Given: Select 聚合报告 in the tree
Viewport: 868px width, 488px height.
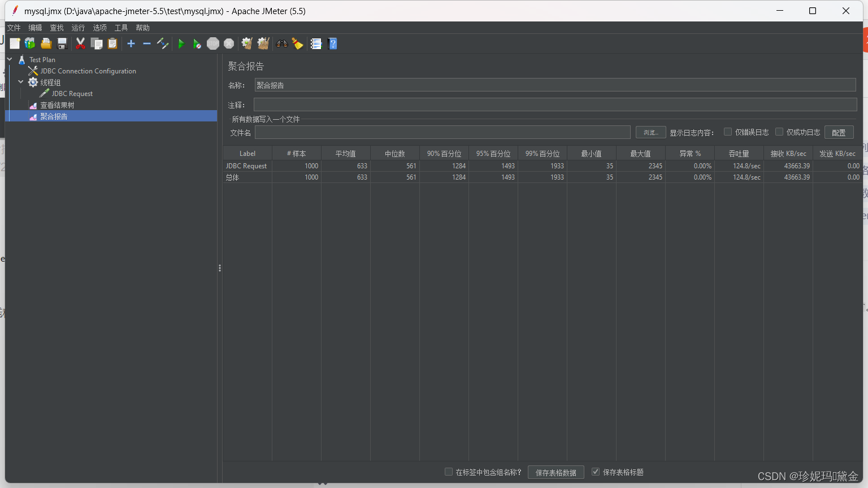Looking at the screenshot, I should coord(54,116).
